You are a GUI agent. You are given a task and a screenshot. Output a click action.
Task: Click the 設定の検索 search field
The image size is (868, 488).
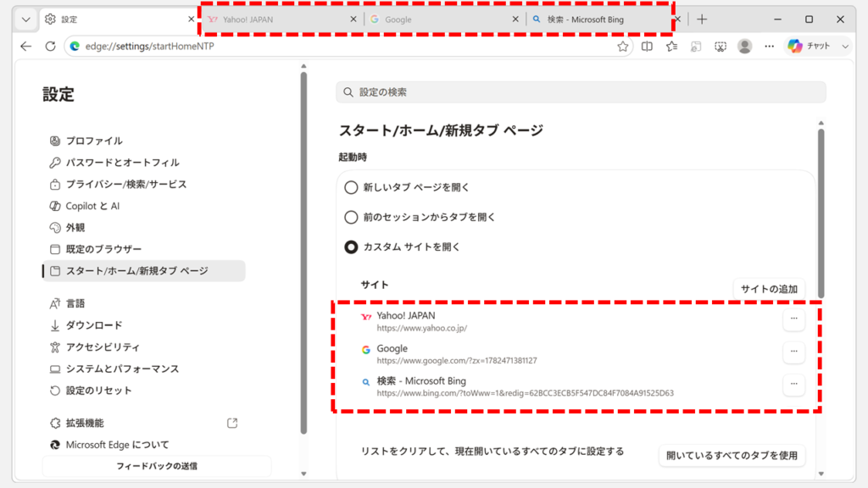581,91
